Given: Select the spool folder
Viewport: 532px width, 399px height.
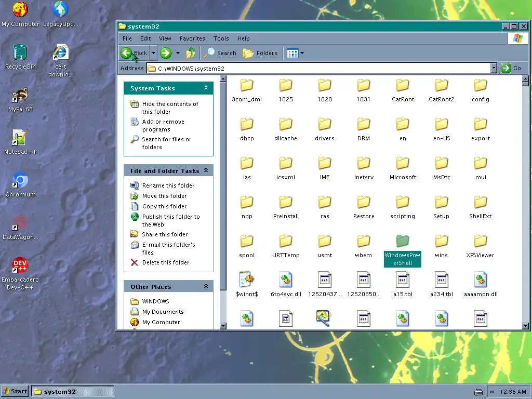Looking at the screenshot, I should coord(247,246).
